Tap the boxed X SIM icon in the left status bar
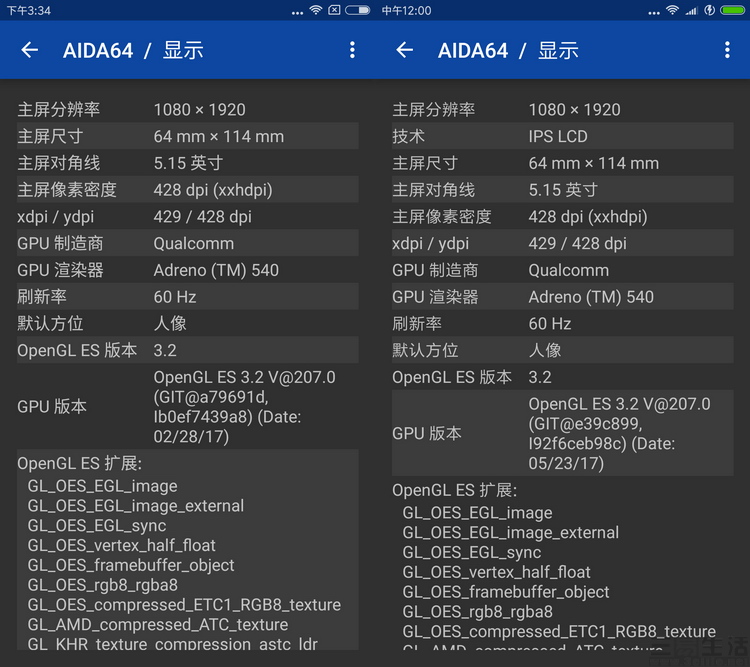Image resolution: width=750 pixels, height=667 pixels. pyautogui.click(x=334, y=10)
